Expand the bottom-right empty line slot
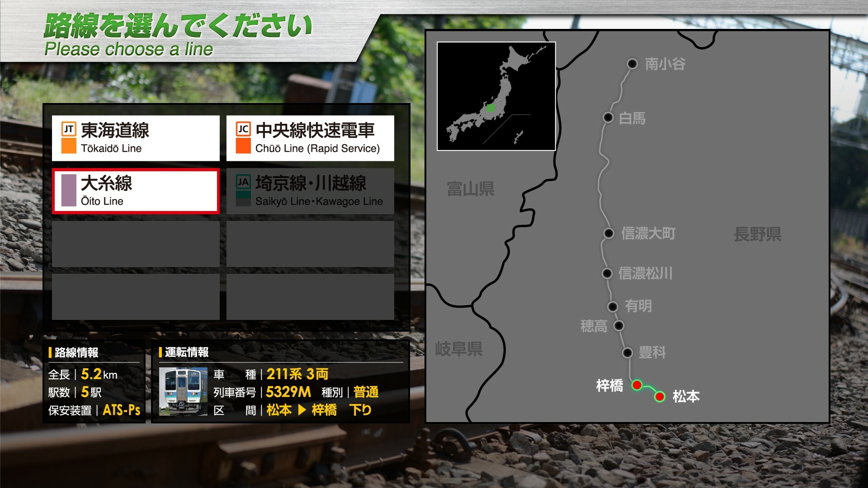 (x=310, y=296)
